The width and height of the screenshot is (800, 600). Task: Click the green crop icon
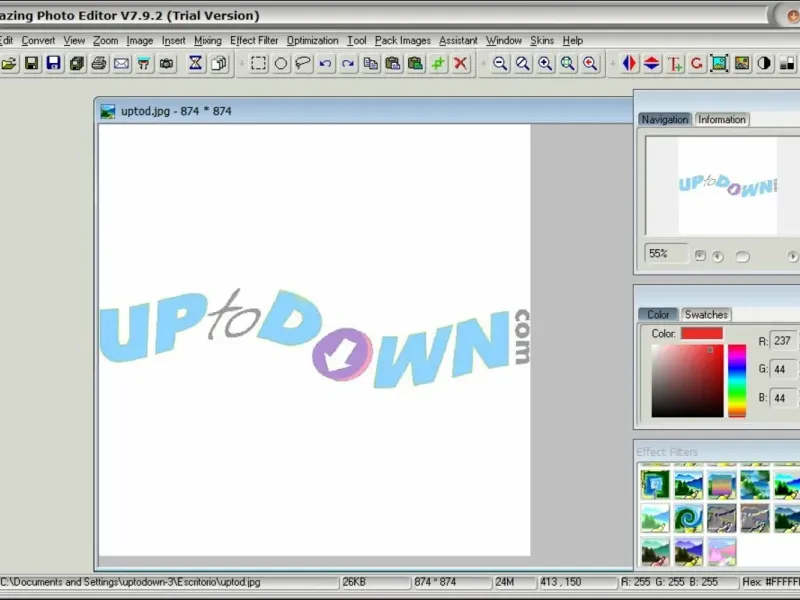coord(438,64)
